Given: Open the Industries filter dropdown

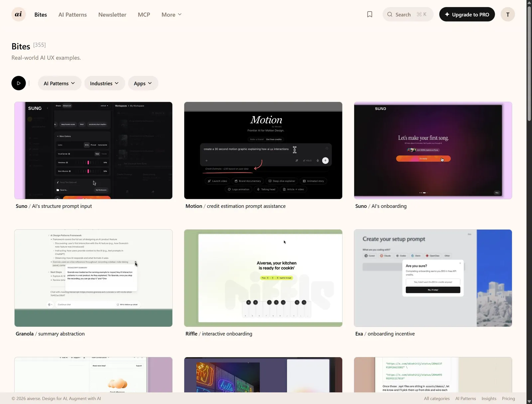Looking at the screenshot, I should [104, 83].
